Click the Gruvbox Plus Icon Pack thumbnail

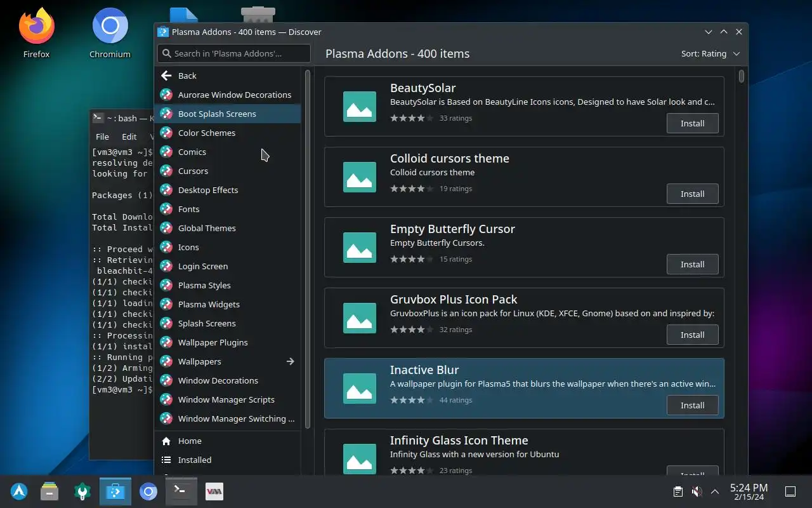(x=360, y=318)
